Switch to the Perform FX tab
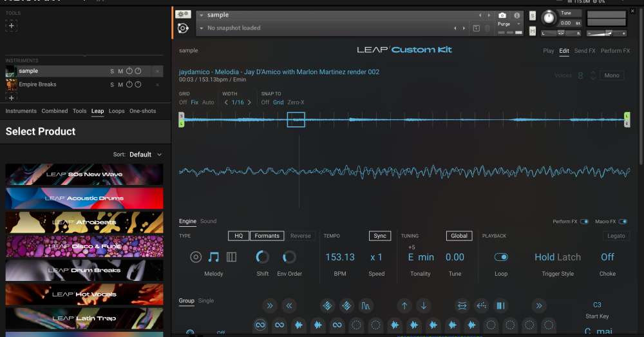The width and height of the screenshot is (644, 337). pyautogui.click(x=615, y=51)
